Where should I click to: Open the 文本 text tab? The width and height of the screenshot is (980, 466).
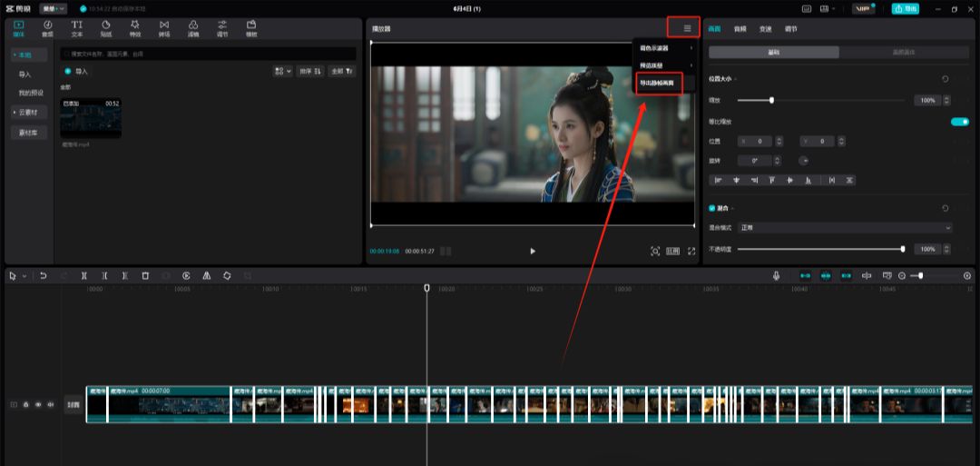pyautogui.click(x=77, y=28)
